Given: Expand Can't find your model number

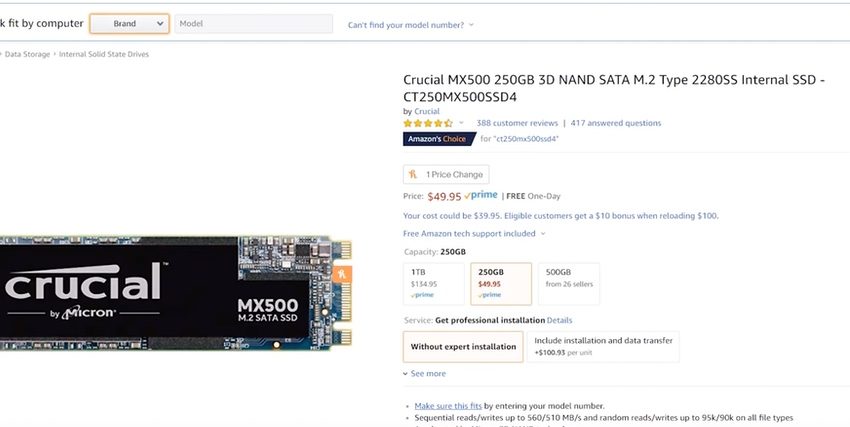Looking at the screenshot, I should 410,24.
